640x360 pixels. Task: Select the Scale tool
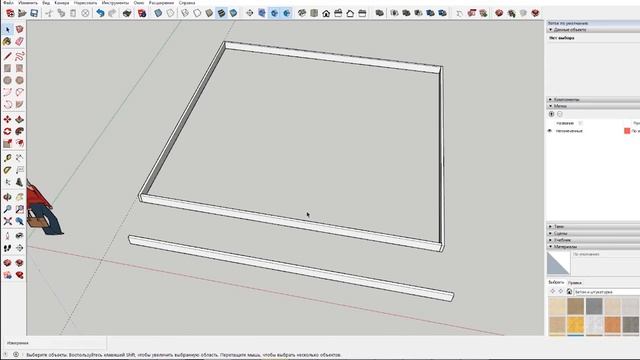point(7,143)
